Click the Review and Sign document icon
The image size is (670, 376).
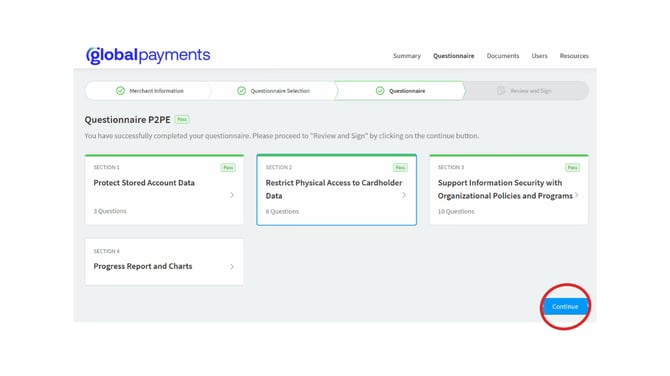(x=501, y=91)
